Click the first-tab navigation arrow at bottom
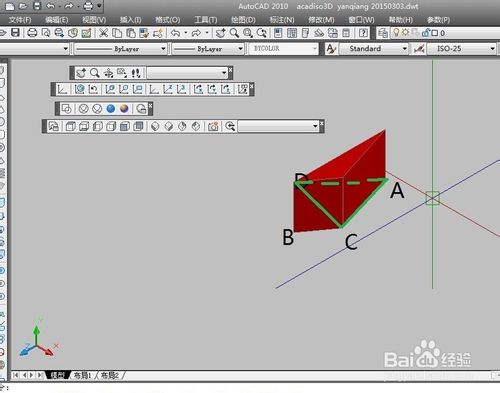500x393 pixels. [x=15, y=375]
